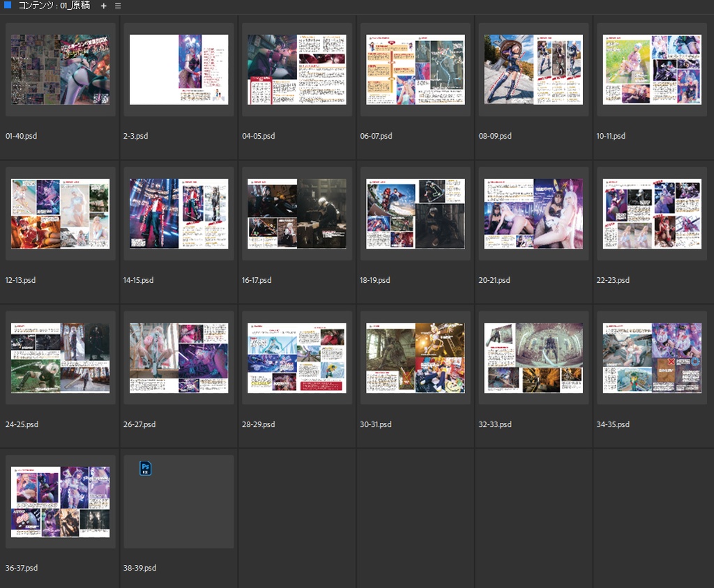Image resolution: width=714 pixels, height=588 pixels.
Task: Click the file name 32-33.psd
Action: tap(494, 424)
